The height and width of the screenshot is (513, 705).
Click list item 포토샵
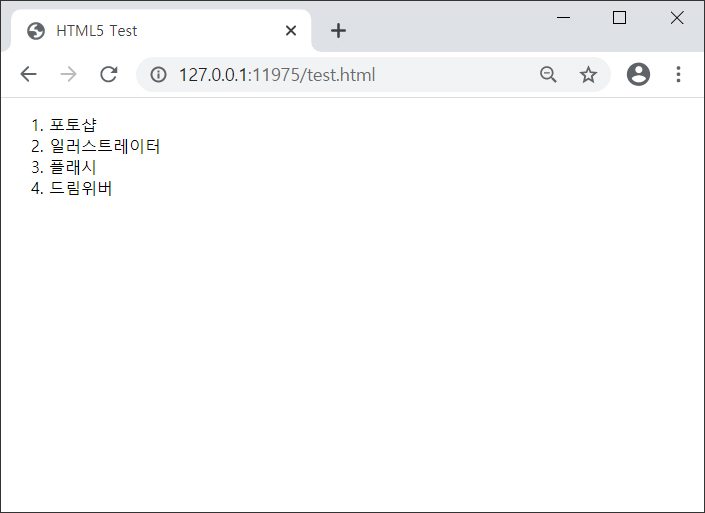pyautogui.click(x=73, y=125)
